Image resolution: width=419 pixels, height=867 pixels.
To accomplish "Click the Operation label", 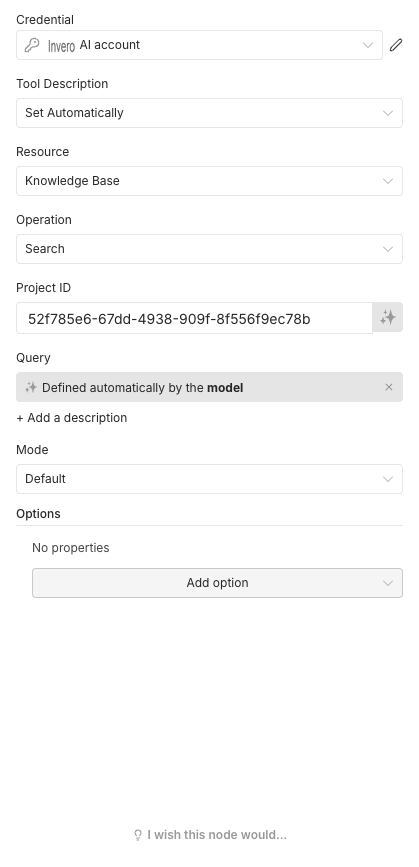I will (44, 220).
